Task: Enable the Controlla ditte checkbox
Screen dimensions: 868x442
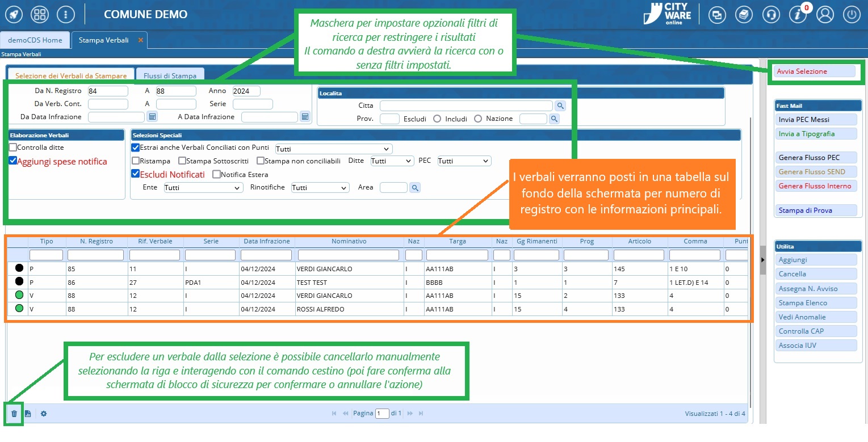Action: (x=13, y=148)
